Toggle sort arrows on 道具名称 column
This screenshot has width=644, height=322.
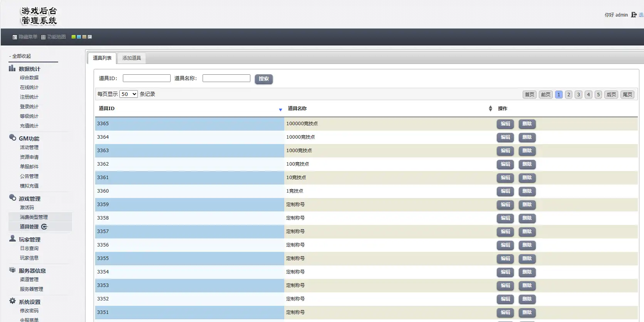490,109
